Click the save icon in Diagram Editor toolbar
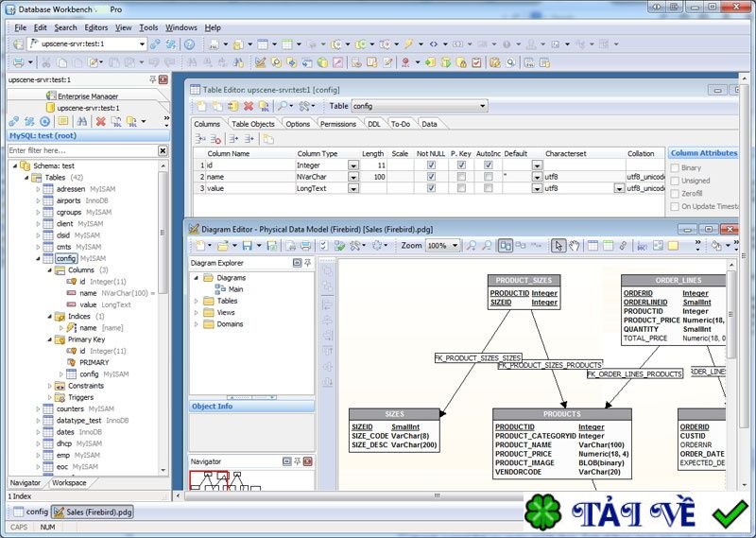The width and height of the screenshot is (756, 538). 247,246
